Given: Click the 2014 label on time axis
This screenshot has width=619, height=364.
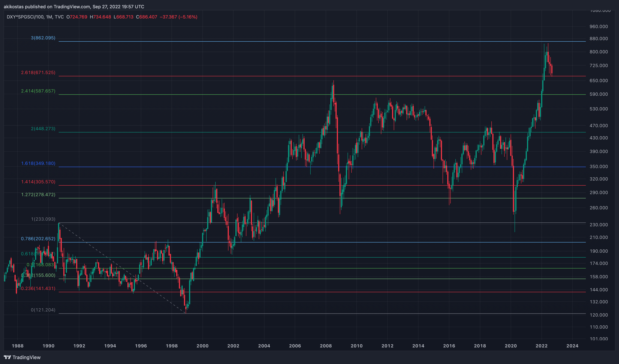Looking at the screenshot, I should tap(418, 346).
